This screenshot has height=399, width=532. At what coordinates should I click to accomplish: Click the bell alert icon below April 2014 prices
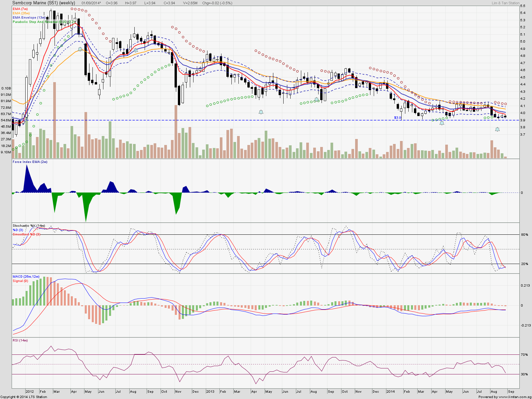(442, 123)
